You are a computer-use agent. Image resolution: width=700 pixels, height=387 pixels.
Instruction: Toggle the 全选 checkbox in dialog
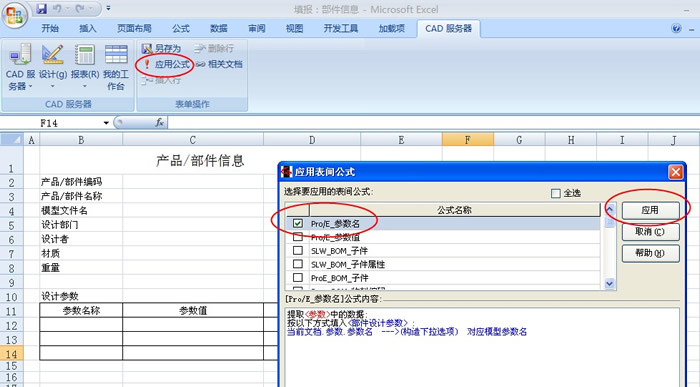pyautogui.click(x=555, y=193)
